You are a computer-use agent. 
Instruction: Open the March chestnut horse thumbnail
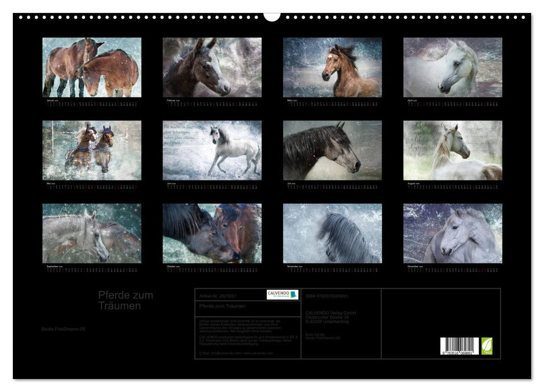332,67
